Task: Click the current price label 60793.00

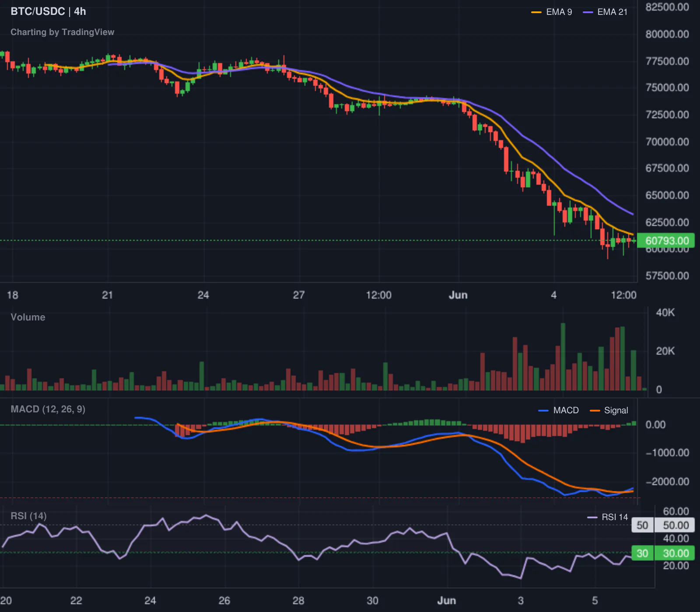Action: coord(666,241)
